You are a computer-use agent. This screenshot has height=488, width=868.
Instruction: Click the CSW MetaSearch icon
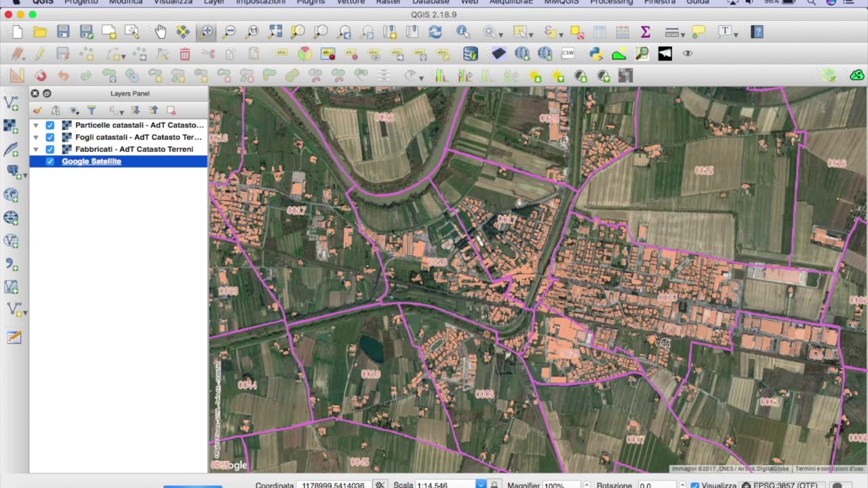[568, 54]
